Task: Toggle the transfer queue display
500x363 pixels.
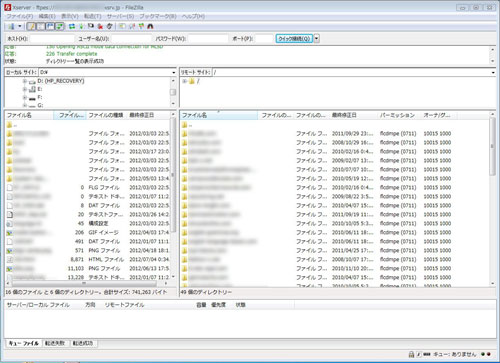Action: point(59,26)
